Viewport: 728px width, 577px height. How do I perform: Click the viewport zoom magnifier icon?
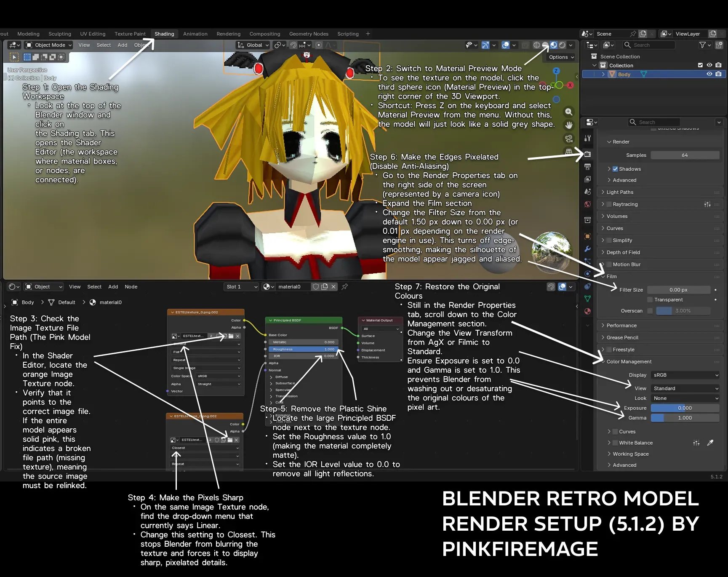point(569,112)
